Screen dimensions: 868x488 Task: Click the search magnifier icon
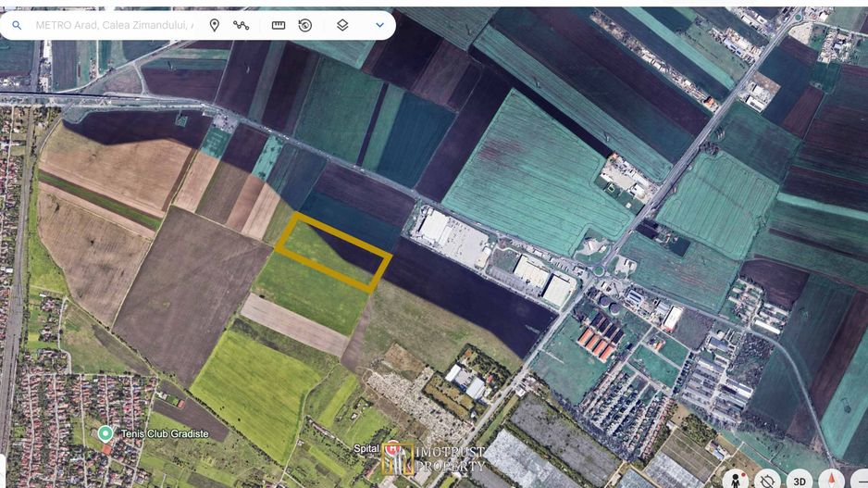pyautogui.click(x=17, y=26)
